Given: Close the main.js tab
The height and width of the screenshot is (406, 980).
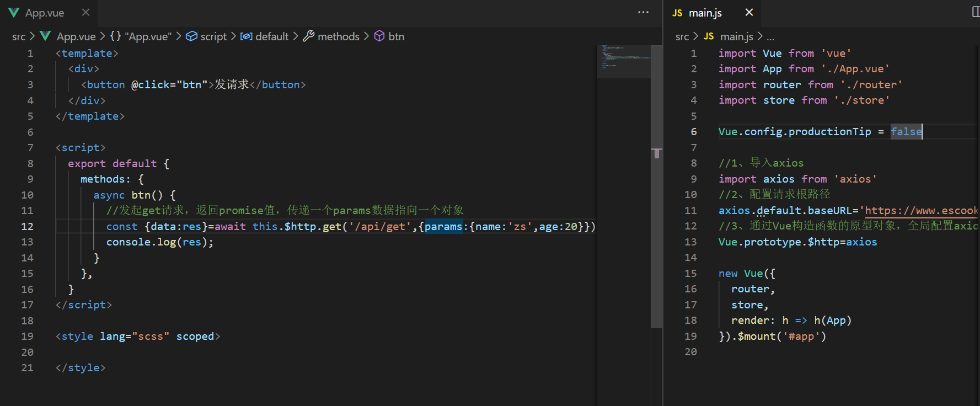Looking at the screenshot, I should coord(749,12).
